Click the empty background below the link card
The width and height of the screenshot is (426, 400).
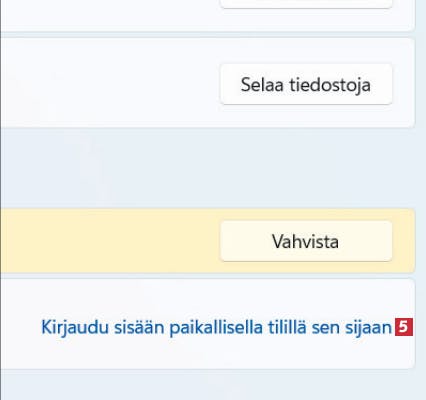pos(207,385)
